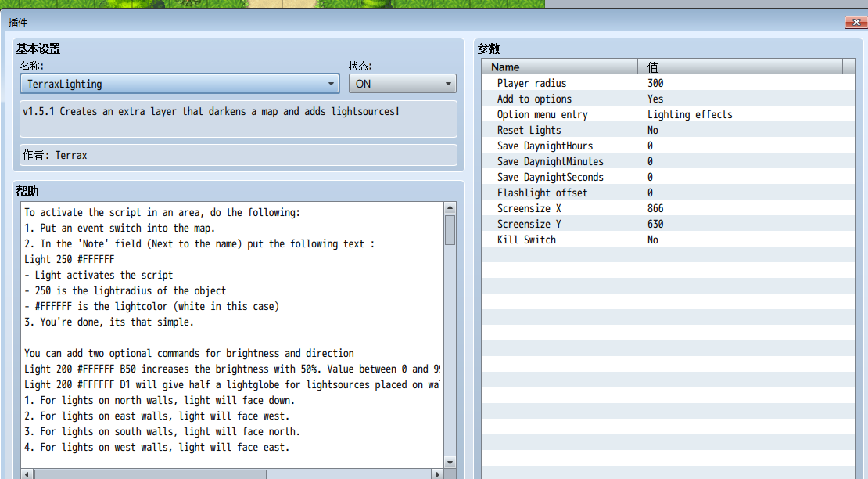Click the 'Light 250 #FFFFFF' help line
868x479 pixels.
click(x=69, y=259)
